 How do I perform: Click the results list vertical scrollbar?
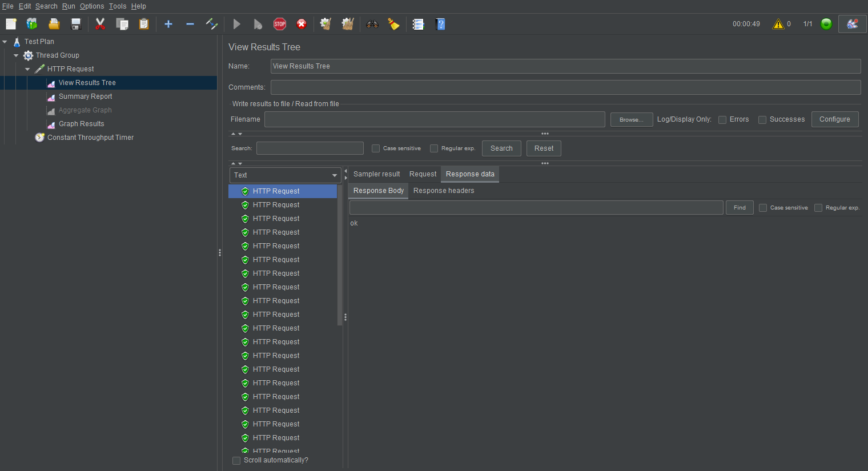(340, 255)
